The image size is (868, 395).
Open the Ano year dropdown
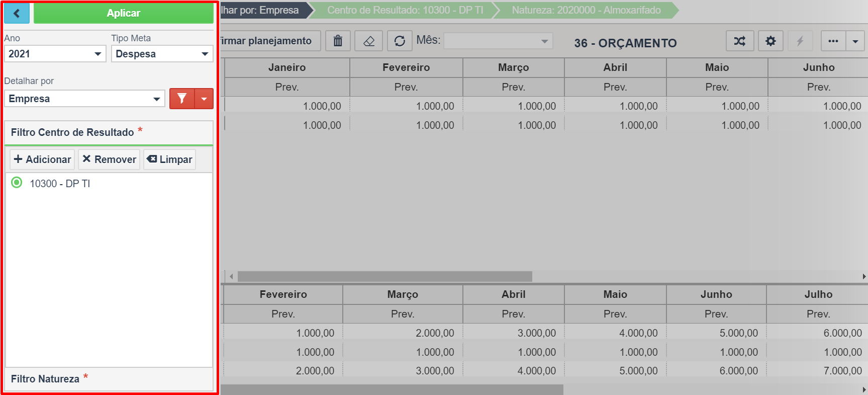click(x=55, y=54)
